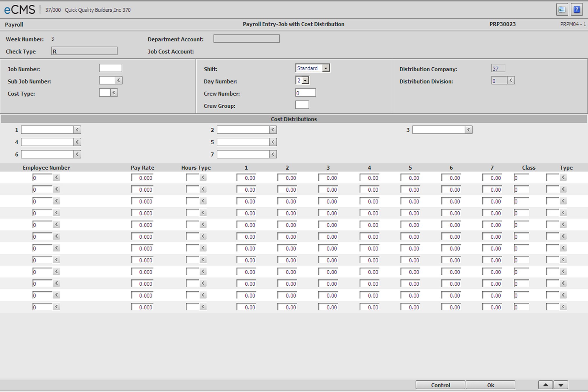Click the Pay Rate column header

tap(142, 168)
